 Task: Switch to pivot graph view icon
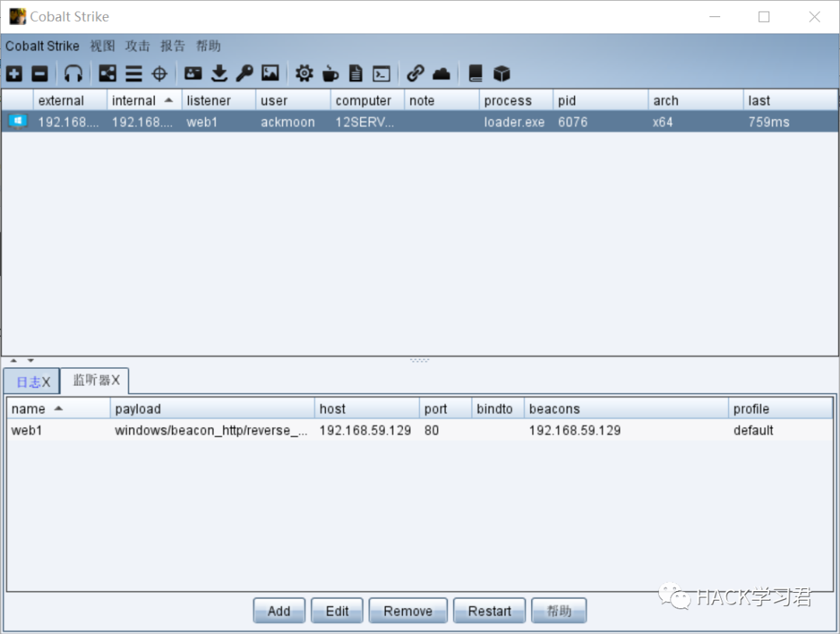[107, 73]
